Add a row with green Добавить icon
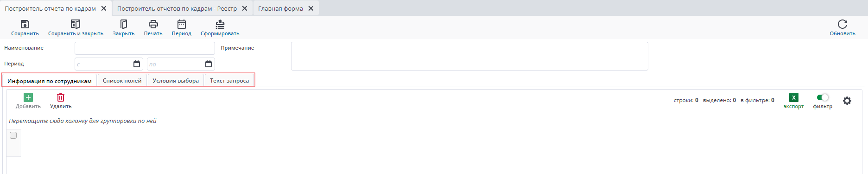Screen dimensions: 868x174 (x=28, y=97)
